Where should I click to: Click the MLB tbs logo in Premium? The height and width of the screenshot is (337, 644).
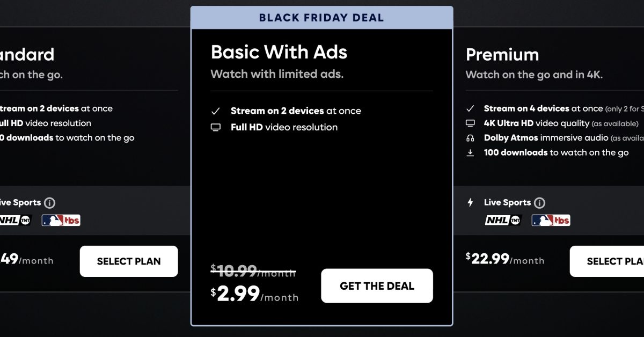pos(551,220)
